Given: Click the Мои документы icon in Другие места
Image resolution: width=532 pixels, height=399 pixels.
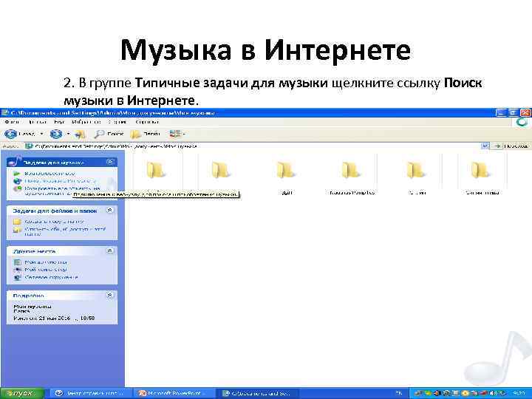Looking at the screenshot, I should 17,262.
